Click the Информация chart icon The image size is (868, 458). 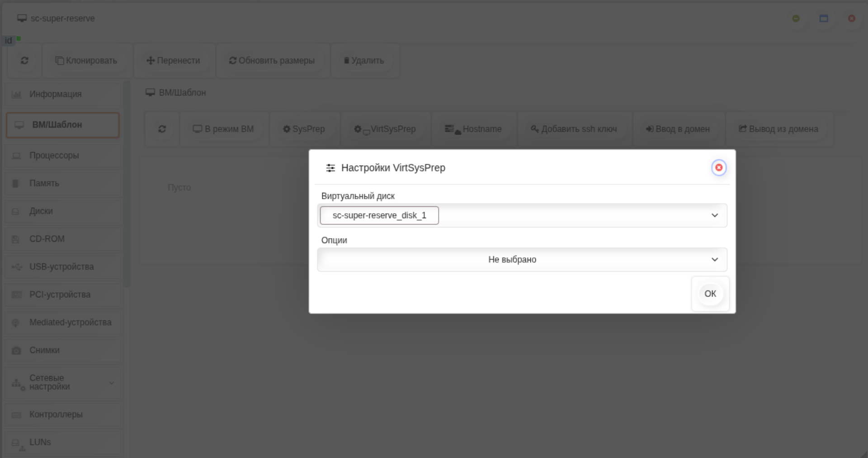16,95
